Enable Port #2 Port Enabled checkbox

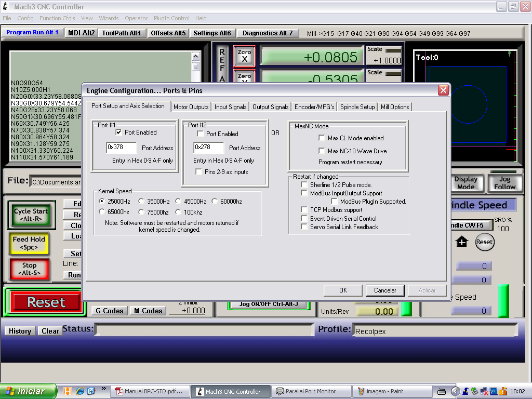(x=200, y=134)
